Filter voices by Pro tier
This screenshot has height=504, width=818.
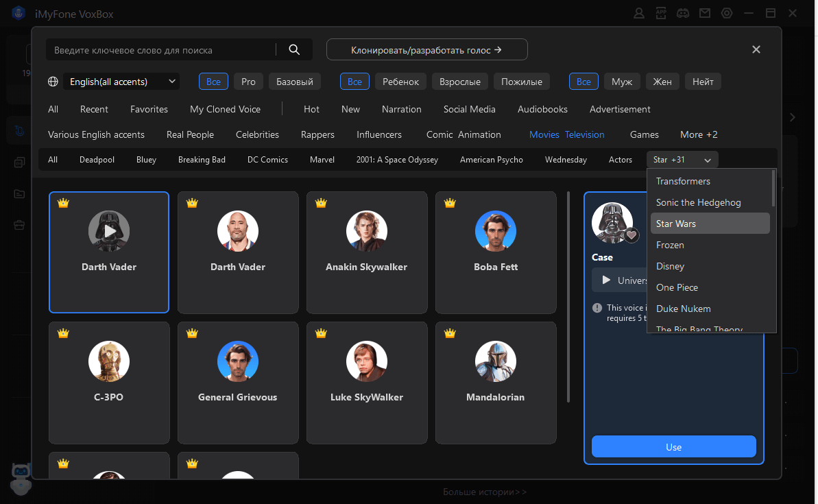(248, 82)
